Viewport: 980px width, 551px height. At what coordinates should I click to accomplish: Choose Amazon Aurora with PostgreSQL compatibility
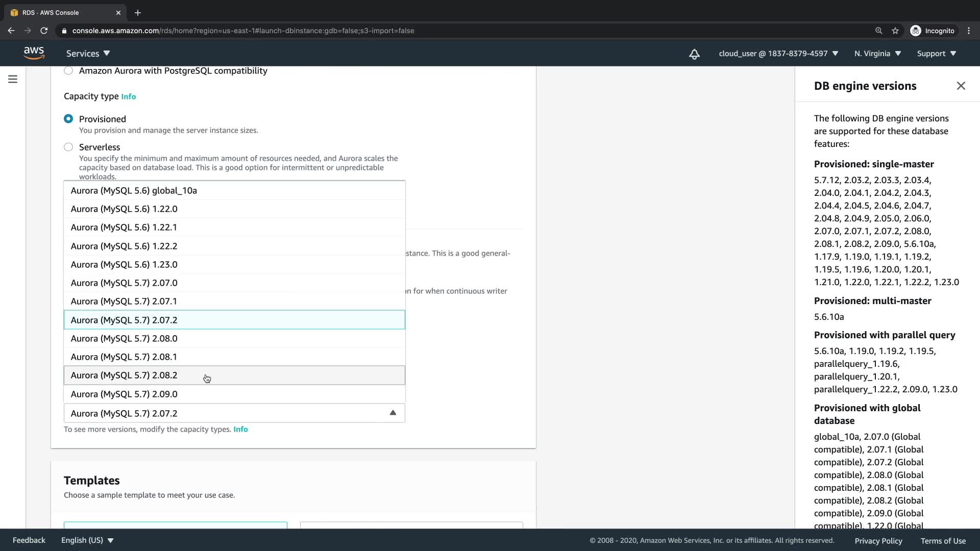tap(68, 70)
